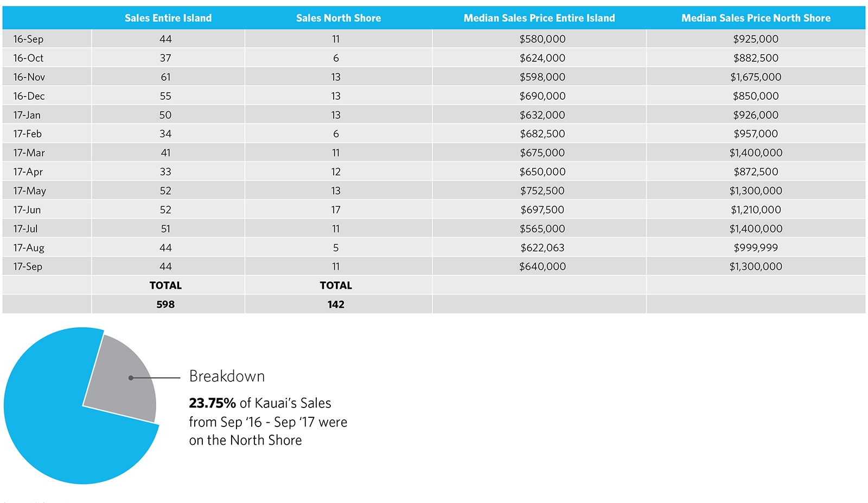Select the 16-Nov Entire Island sales value 61
The height and width of the screenshot is (503, 868).
165,77
